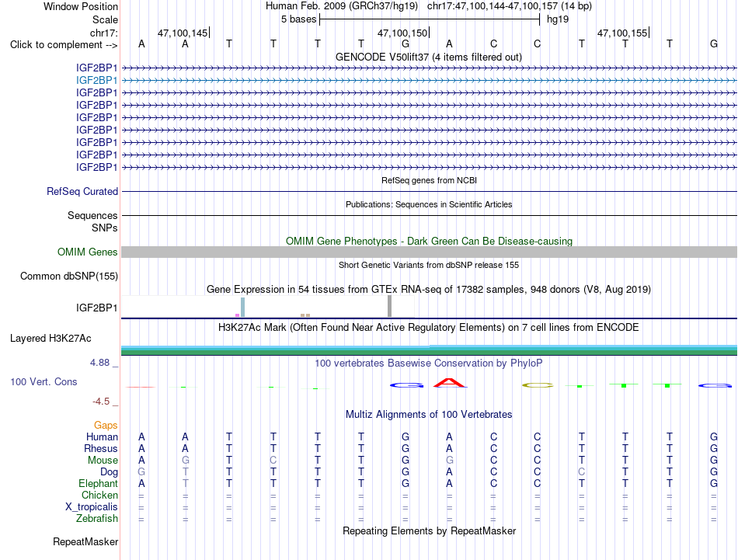Click the faded G at the start of the Dog row

click(x=141, y=472)
